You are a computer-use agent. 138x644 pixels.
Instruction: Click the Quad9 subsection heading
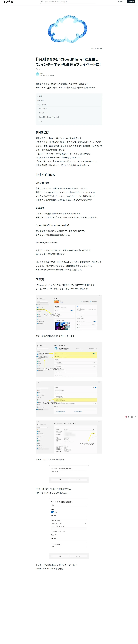pos(40,208)
